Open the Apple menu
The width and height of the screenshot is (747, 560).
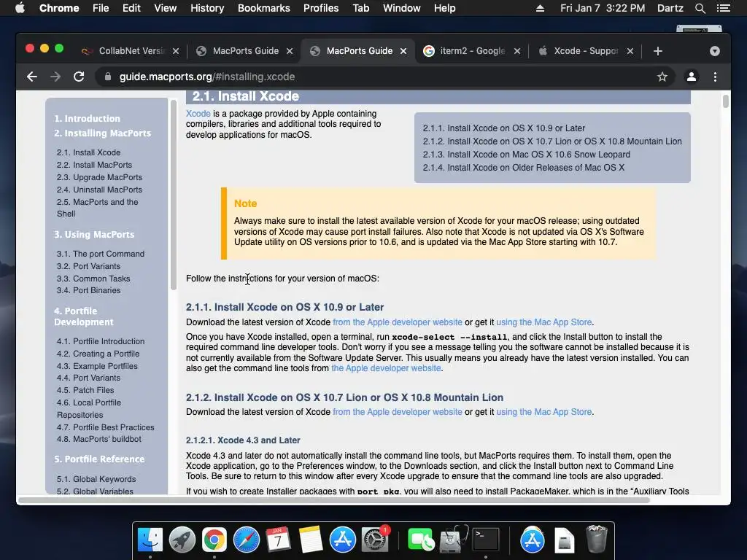tap(20, 8)
